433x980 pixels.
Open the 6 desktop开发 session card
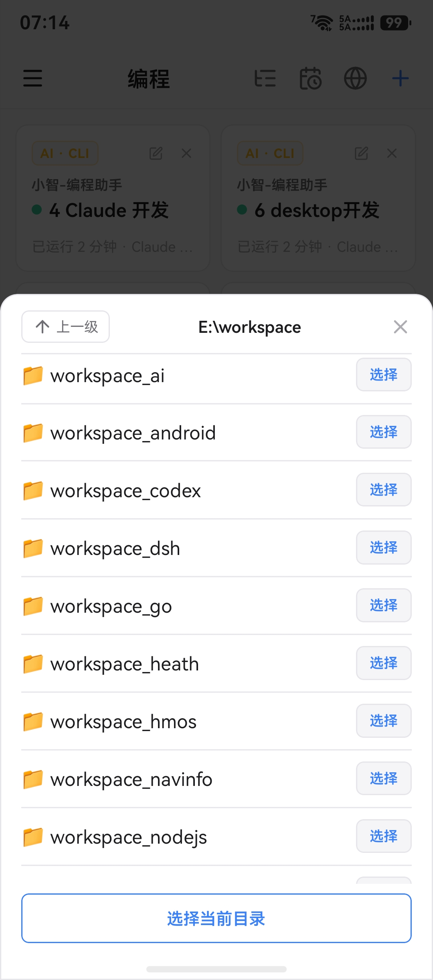pos(318,198)
